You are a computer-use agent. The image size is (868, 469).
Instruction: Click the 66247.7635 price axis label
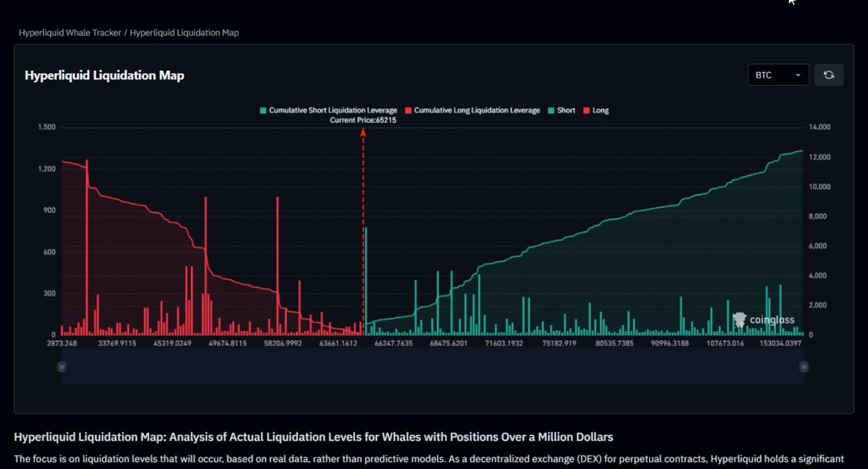(393, 343)
